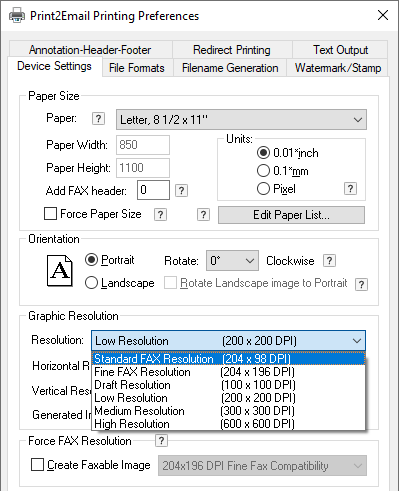
Task: Click help icon left of Edit Paper List
Action: pyautogui.click(x=203, y=215)
